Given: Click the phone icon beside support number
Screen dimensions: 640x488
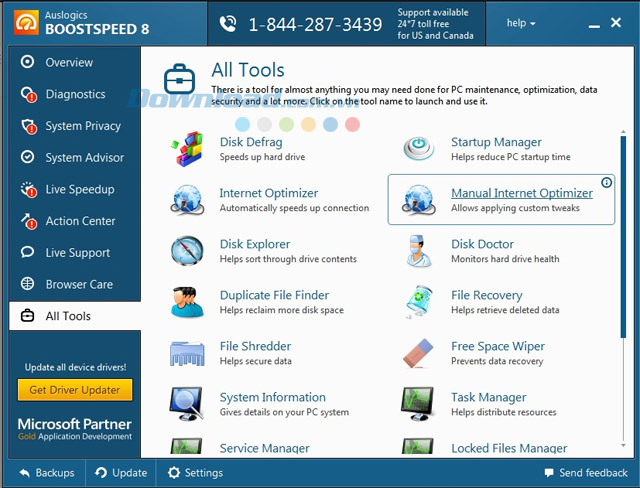Looking at the screenshot, I should [228, 24].
